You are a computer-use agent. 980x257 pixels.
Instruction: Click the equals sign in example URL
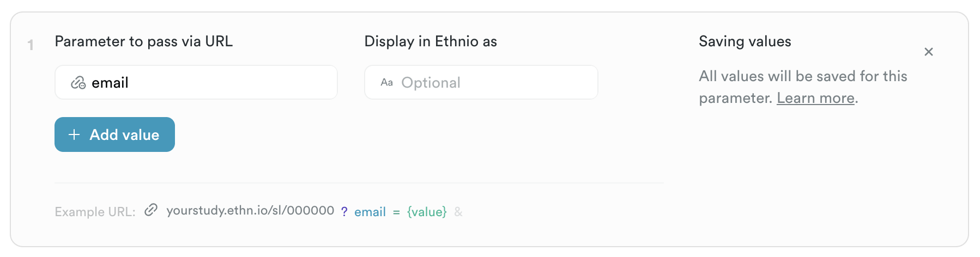click(396, 212)
